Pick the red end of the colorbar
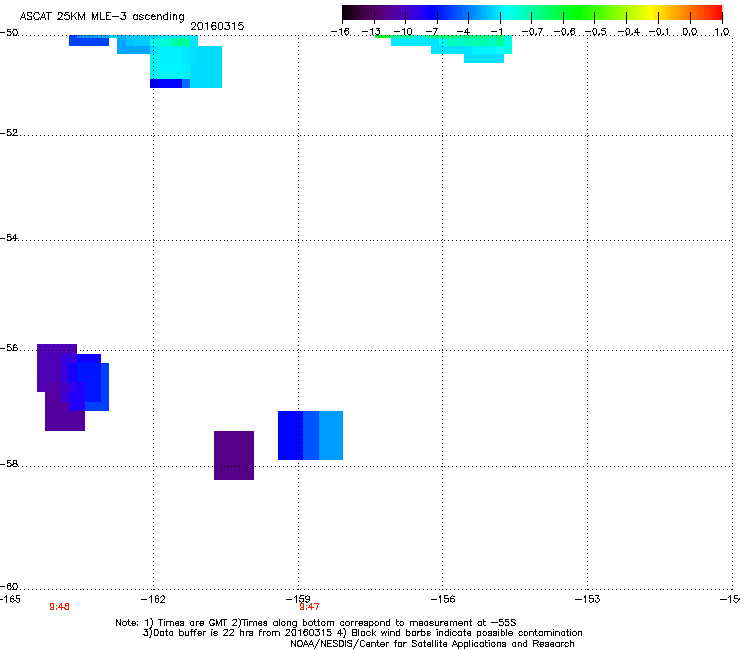The height and width of the screenshot is (650, 740). tap(715, 12)
